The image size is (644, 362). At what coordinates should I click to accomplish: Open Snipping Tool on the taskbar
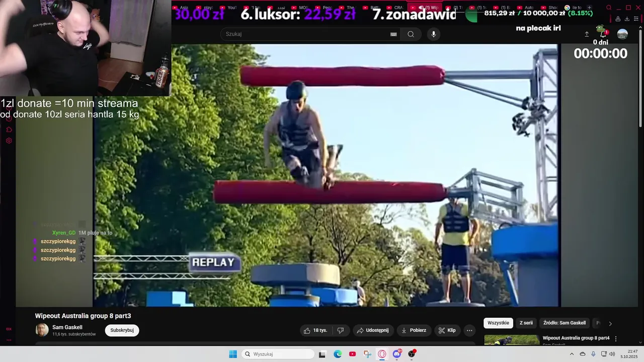(x=367, y=354)
